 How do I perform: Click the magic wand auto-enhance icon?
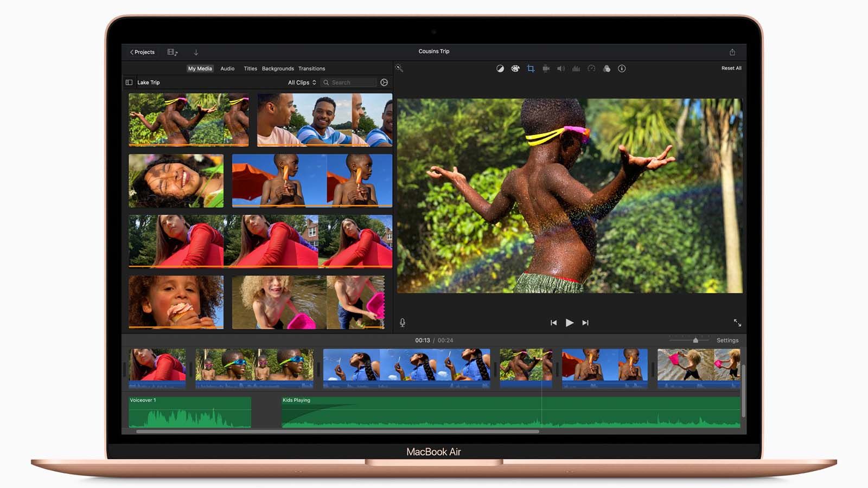click(399, 68)
